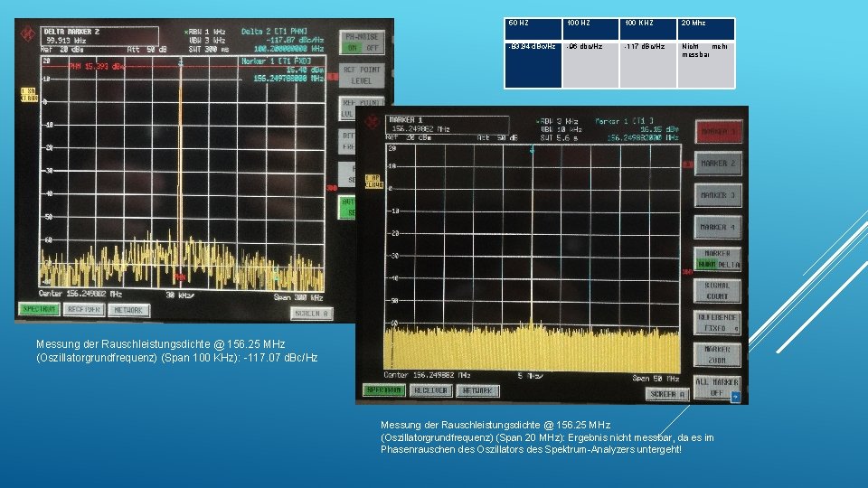Click the '30 kHz/' division label on left analyzer
868x488 pixels.
[x=180, y=296]
